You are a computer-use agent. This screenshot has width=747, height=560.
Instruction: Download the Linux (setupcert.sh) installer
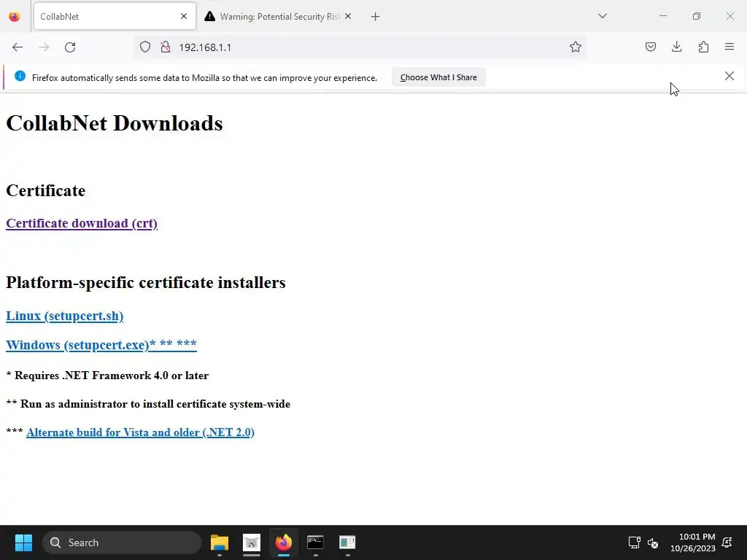64,316
